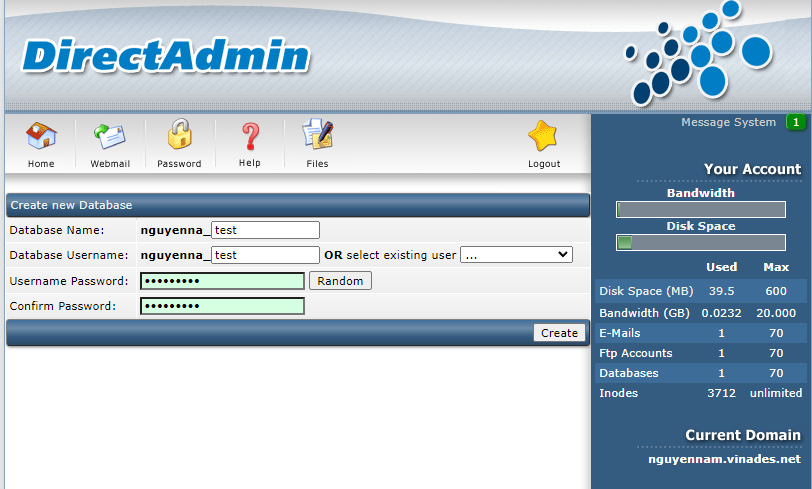812x489 pixels.
Task: Click the nguyennam.vinades.net domain text
Action: click(x=724, y=459)
